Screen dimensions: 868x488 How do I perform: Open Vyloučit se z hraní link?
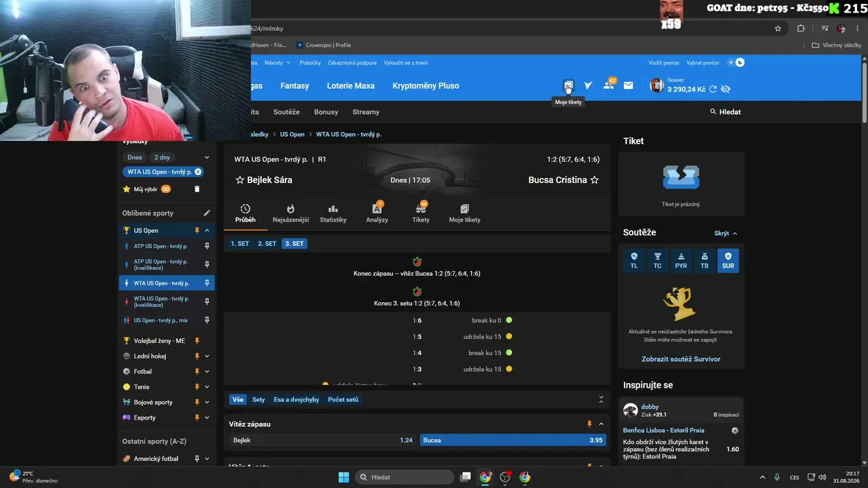(x=406, y=63)
